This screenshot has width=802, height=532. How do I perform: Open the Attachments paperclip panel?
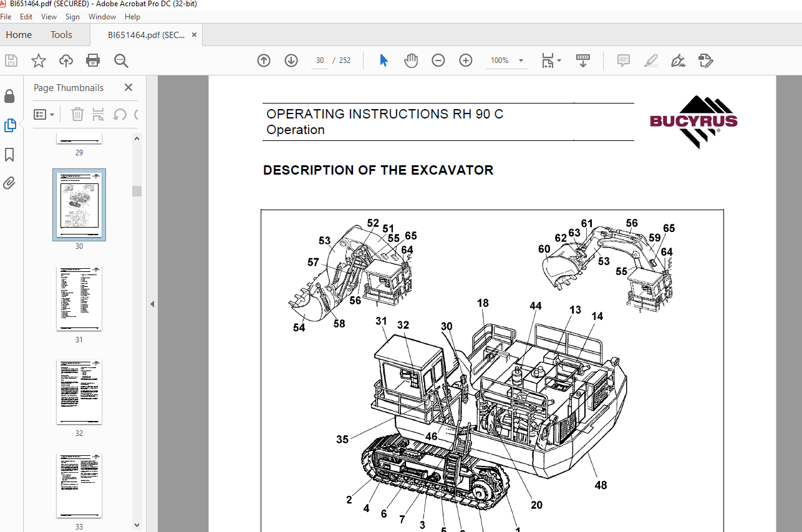coord(9,183)
